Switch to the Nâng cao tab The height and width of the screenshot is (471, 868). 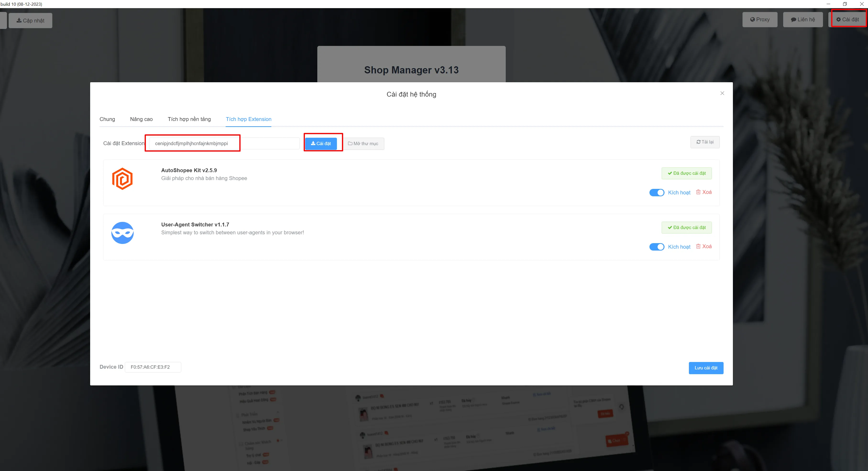141,119
